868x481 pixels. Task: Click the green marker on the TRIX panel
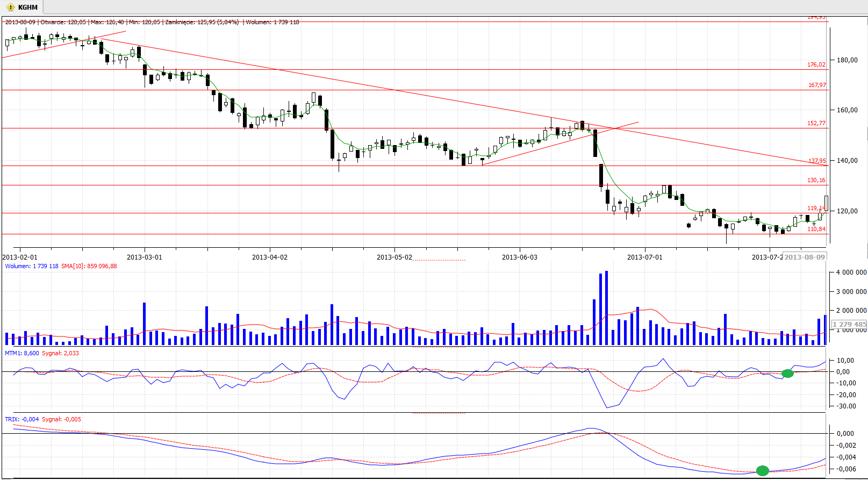pos(763,471)
